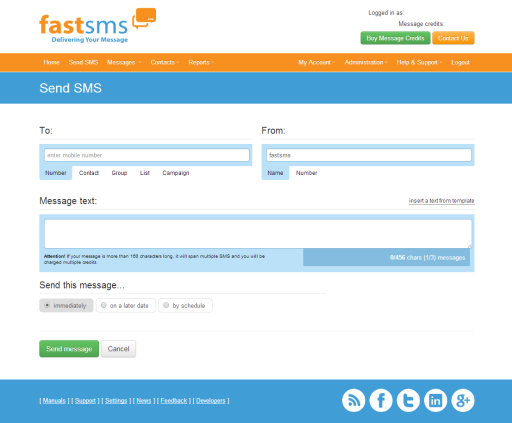Click the 'Send SMS' page heading
512x423 pixels.
[70, 88]
